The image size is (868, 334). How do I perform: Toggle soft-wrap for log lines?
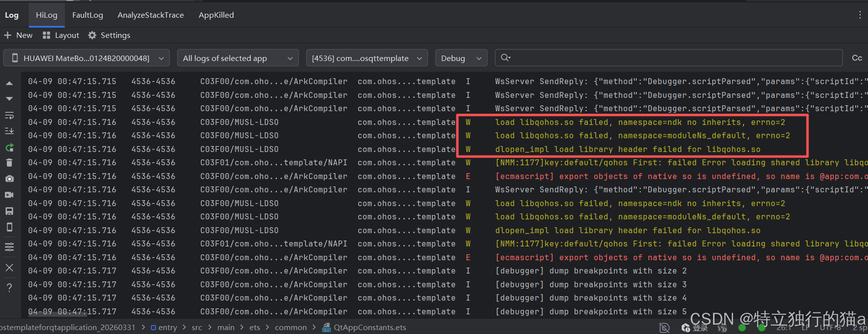(9, 116)
